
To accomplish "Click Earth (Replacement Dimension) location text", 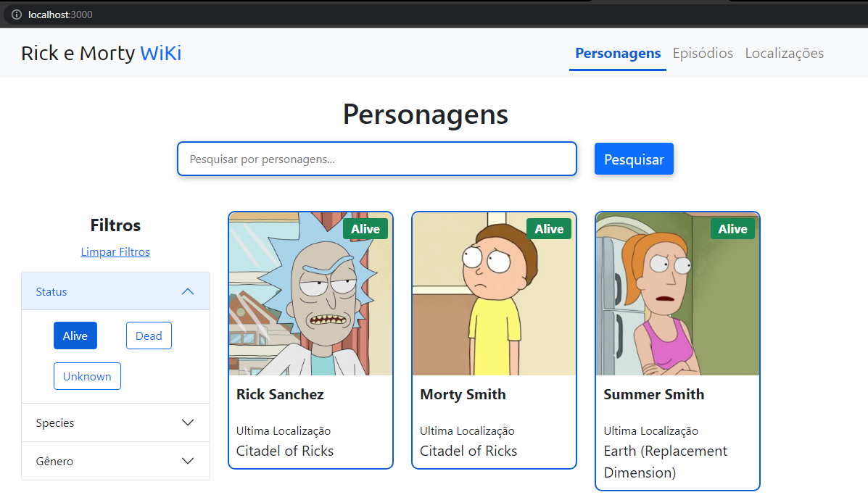I will 666,462.
